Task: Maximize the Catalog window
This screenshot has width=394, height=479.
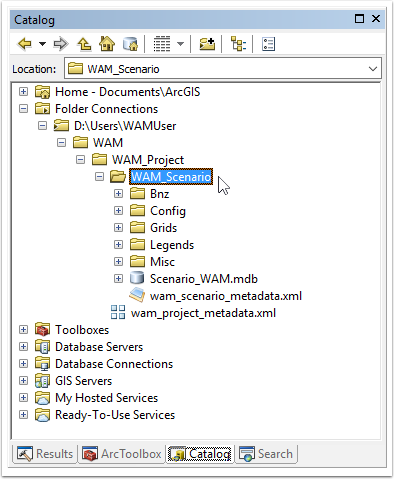Action: pyautogui.click(x=359, y=19)
